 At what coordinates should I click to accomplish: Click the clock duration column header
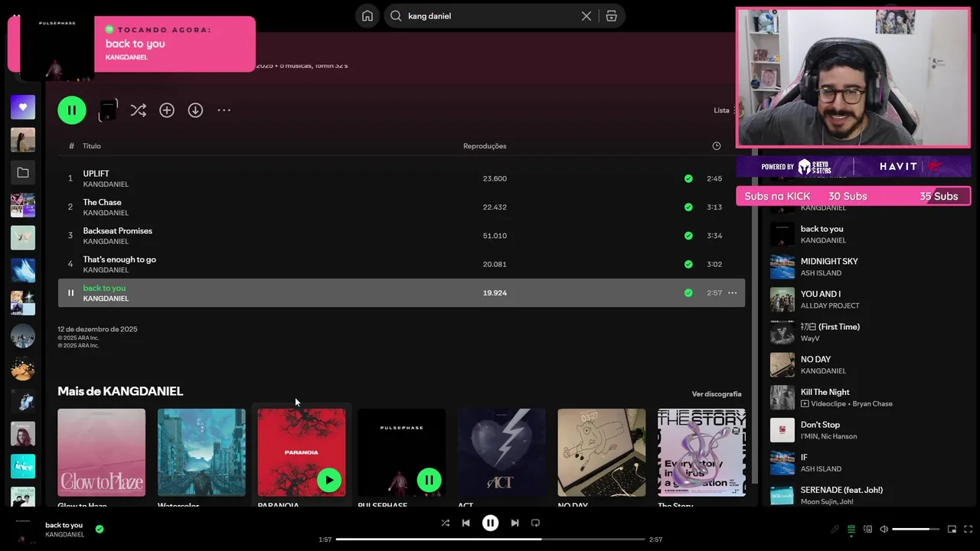click(717, 146)
